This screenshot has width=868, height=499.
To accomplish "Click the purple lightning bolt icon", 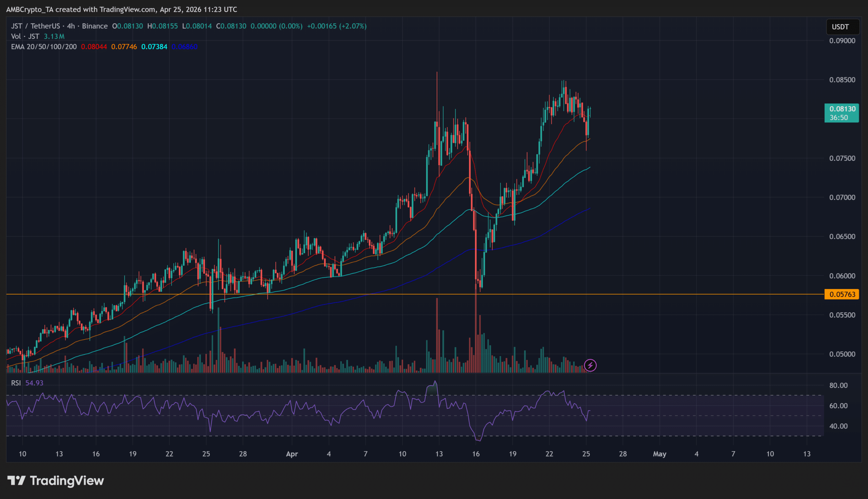I will click(590, 365).
